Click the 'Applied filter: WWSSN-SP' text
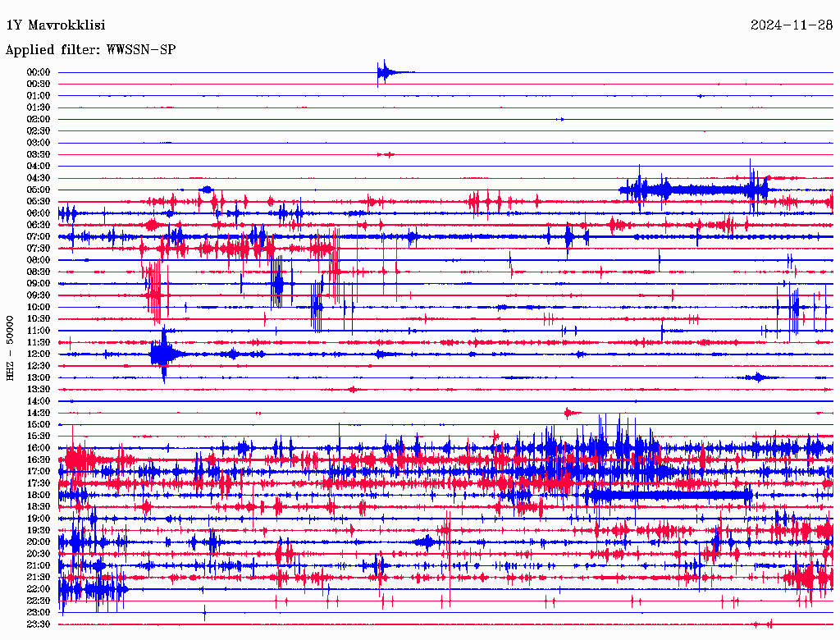 (90, 50)
